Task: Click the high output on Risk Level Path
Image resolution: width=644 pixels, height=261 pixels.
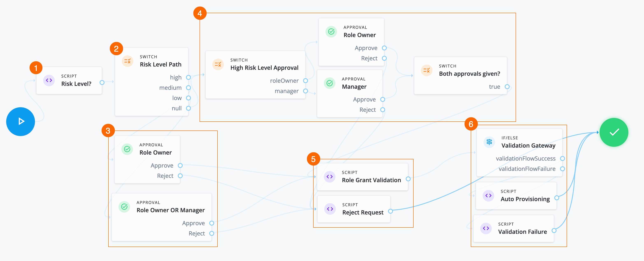Action: point(188,77)
